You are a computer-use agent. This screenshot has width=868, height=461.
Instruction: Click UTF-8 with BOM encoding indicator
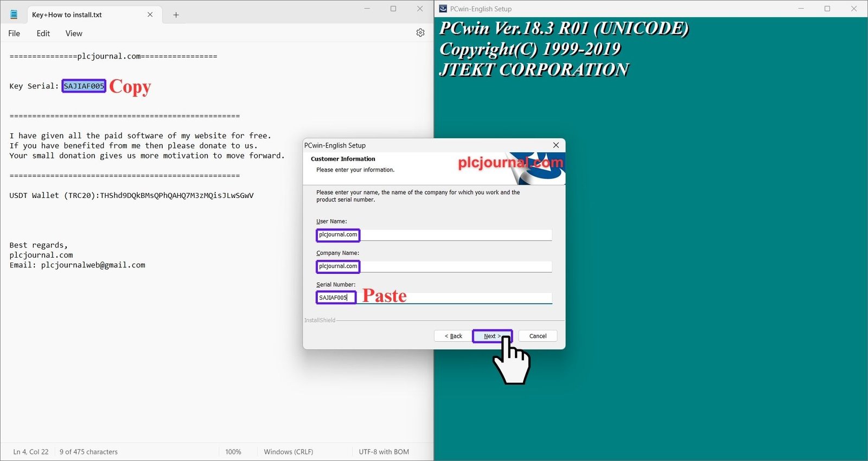(x=384, y=452)
